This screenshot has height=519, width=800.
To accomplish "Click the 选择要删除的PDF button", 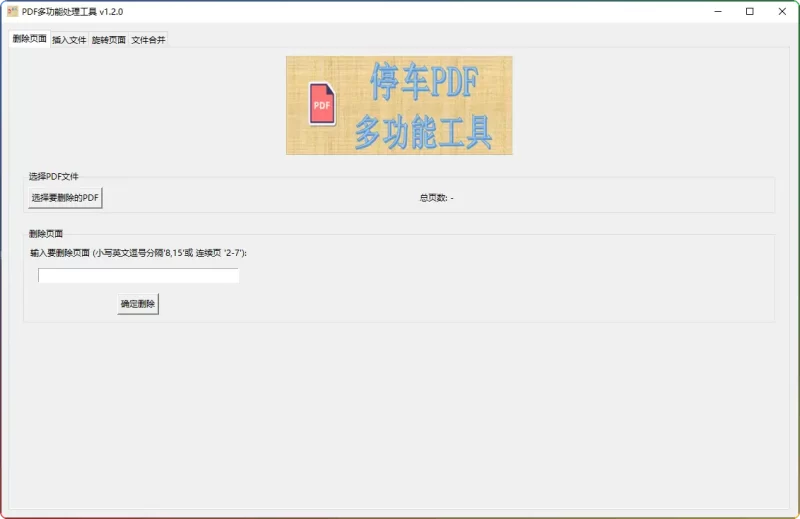I will click(65, 197).
